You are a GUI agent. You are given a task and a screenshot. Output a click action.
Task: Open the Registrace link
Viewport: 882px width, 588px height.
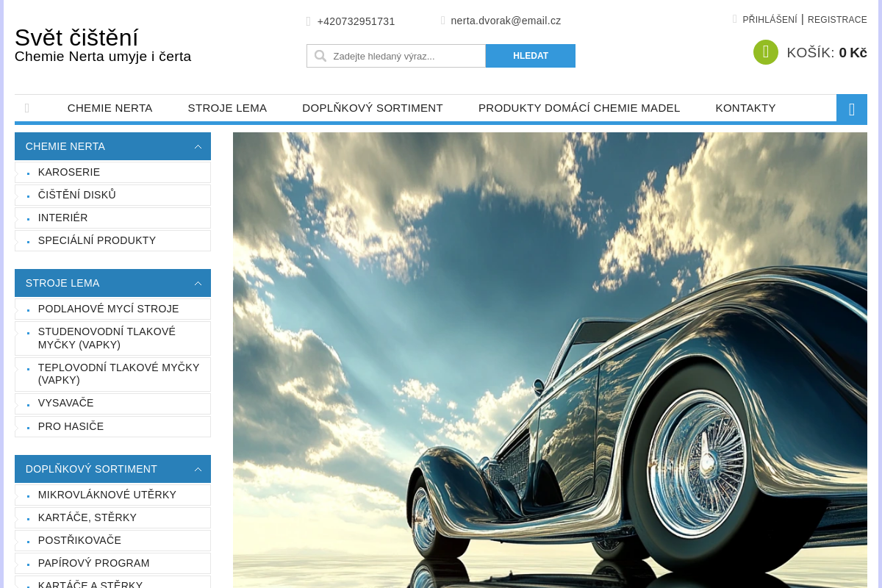pos(837,20)
